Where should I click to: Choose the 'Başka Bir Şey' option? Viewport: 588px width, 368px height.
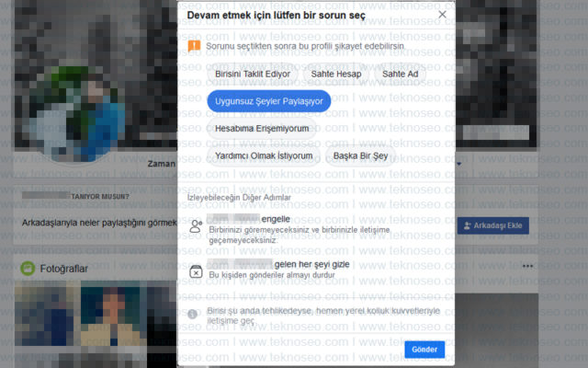[360, 155]
